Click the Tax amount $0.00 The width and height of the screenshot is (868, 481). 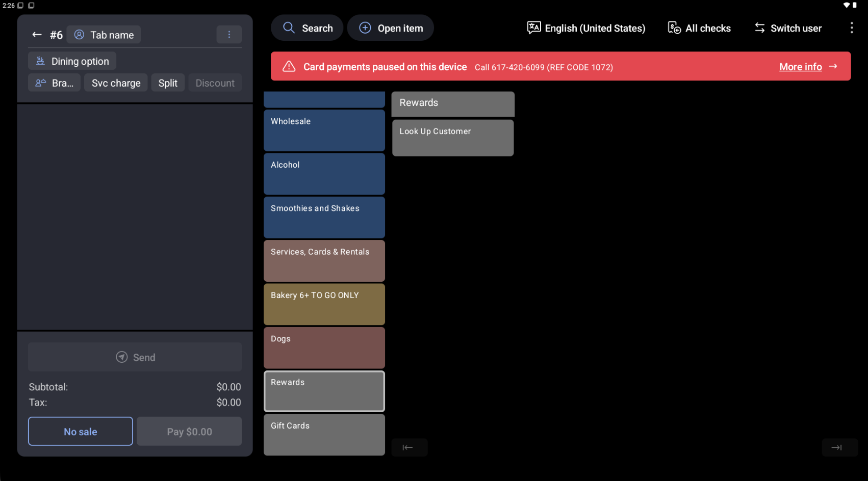point(228,403)
